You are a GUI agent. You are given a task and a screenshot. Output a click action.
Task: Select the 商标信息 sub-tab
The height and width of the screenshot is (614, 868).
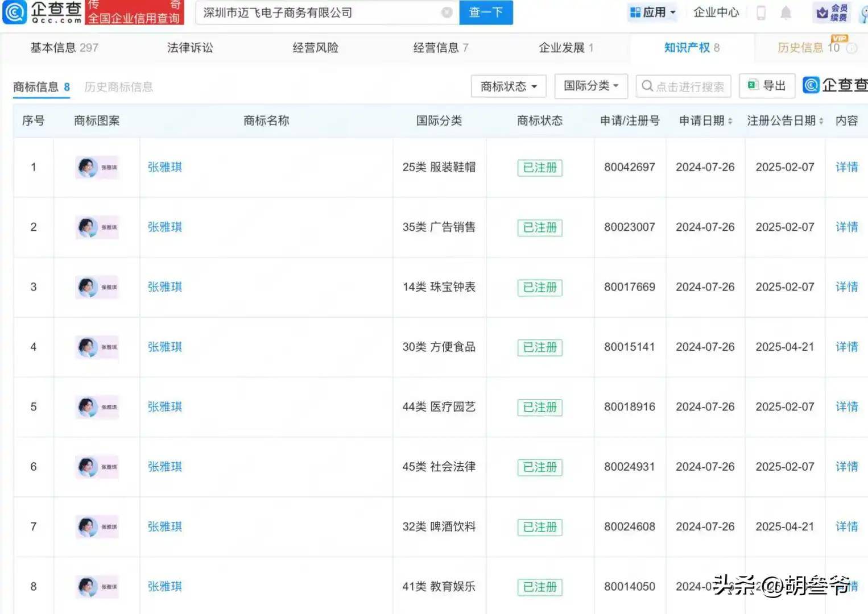pyautogui.click(x=42, y=87)
